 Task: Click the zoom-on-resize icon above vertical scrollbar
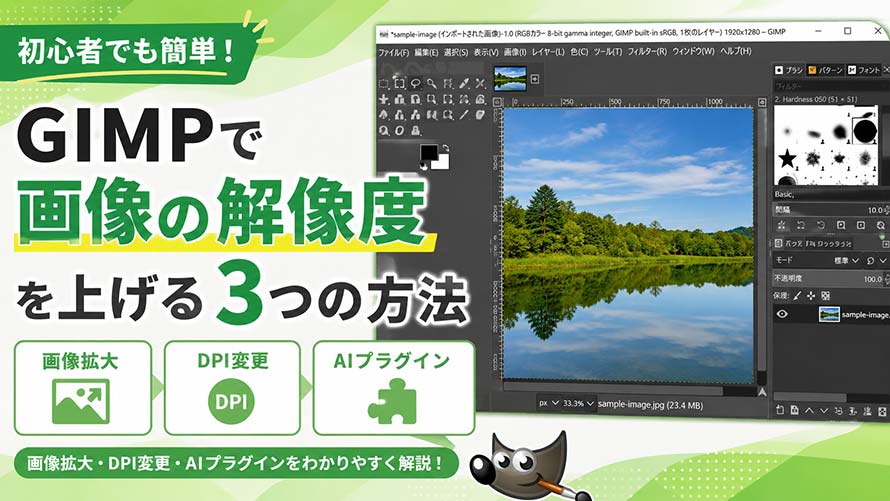762,102
